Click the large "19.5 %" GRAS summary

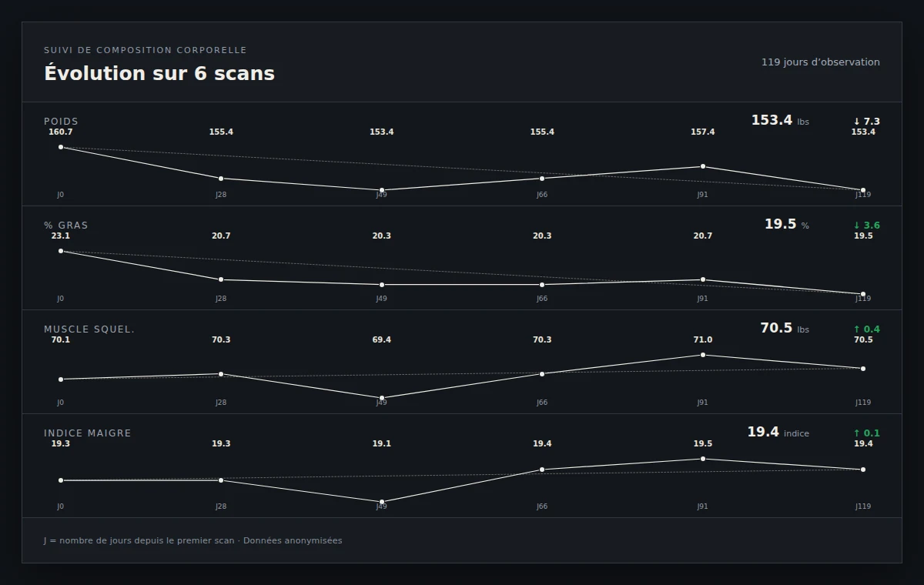(786, 225)
